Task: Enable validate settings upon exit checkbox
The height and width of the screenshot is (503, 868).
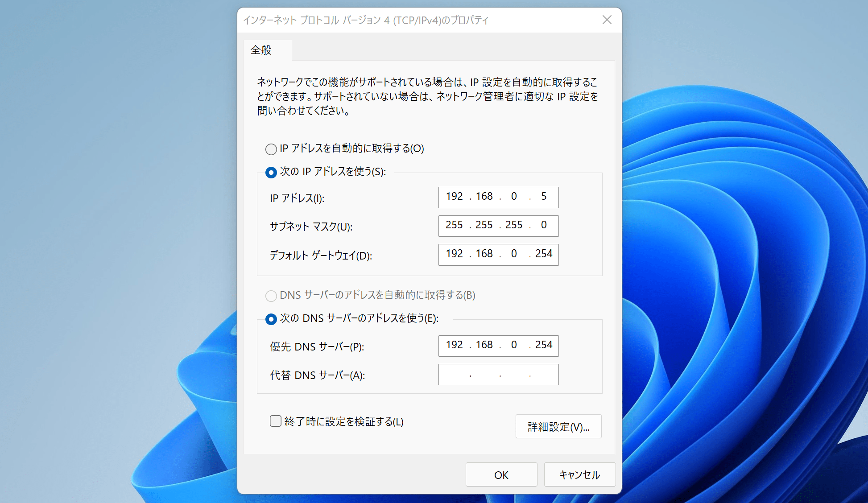Action: click(276, 421)
